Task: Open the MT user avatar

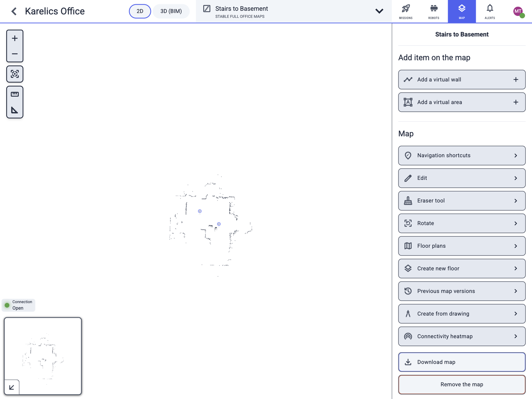Action: (x=518, y=12)
